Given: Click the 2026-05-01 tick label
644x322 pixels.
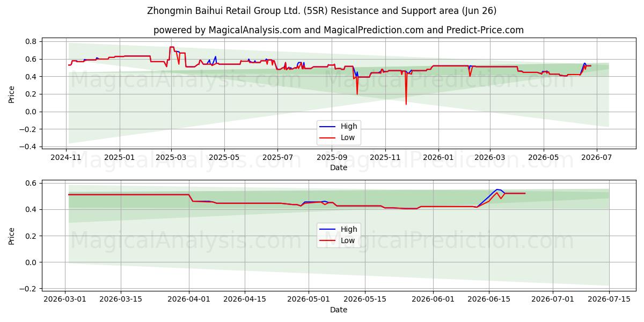Looking at the screenshot, I should tap(309, 299).
